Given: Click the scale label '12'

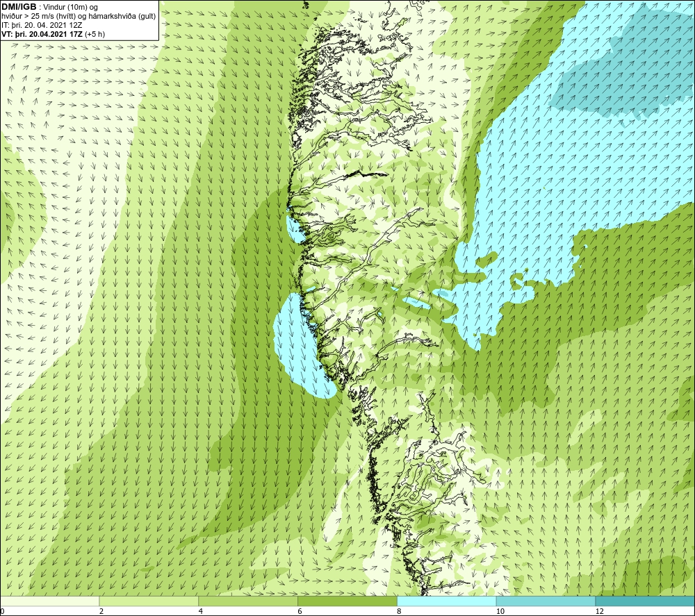Looking at the screenshot, I should [599, 612].
